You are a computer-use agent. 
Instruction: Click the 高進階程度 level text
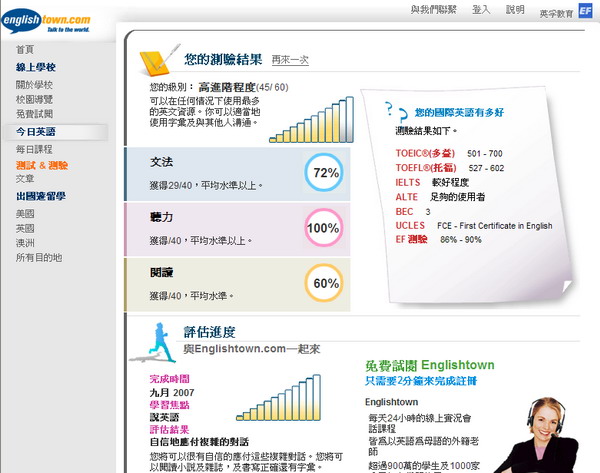click(x=227, y=87)
